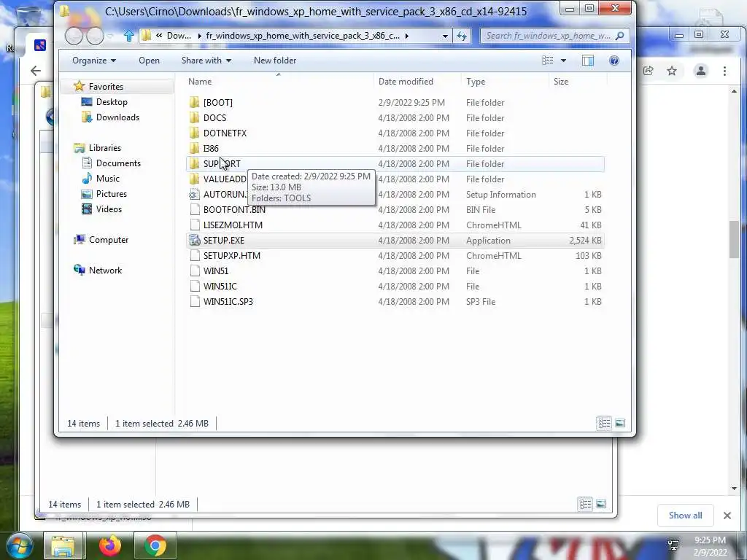The height and width of the screenshot is (560, 747).
Task: Go up one folder level arrow
Action: point(128,36)
